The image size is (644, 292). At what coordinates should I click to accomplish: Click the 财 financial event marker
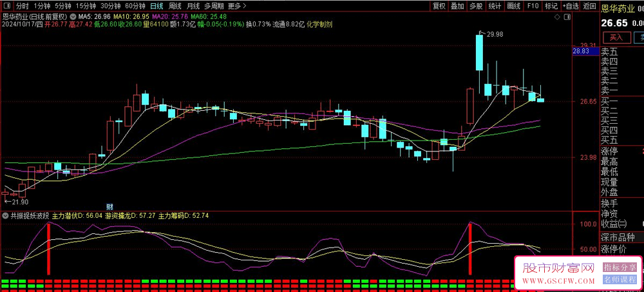coord(109,207)
